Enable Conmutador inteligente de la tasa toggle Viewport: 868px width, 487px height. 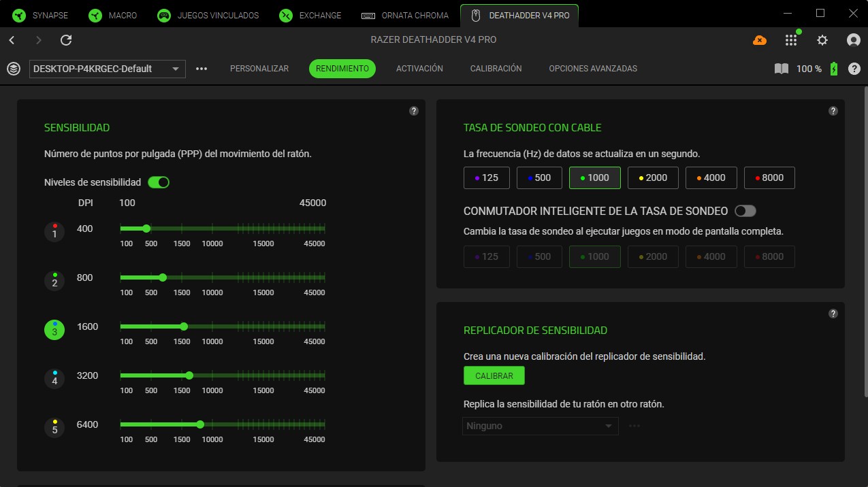tap(745, 211)
